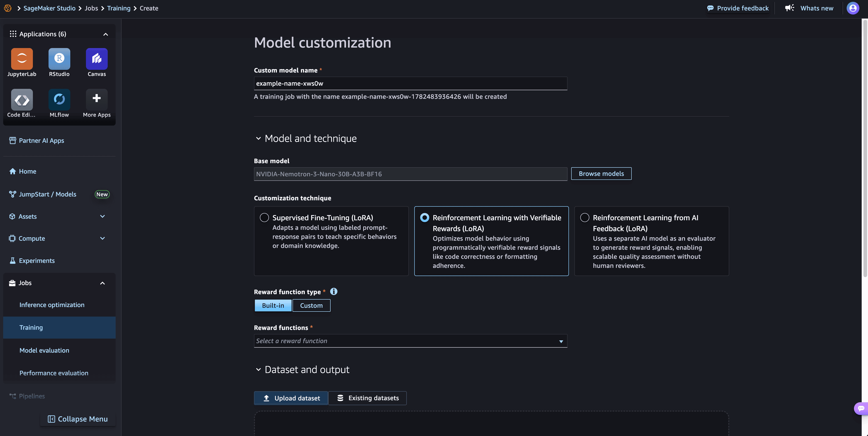This screenshot has height=436, width=868.
Task: Click the Provide feedback label
Action: [743, 8]
